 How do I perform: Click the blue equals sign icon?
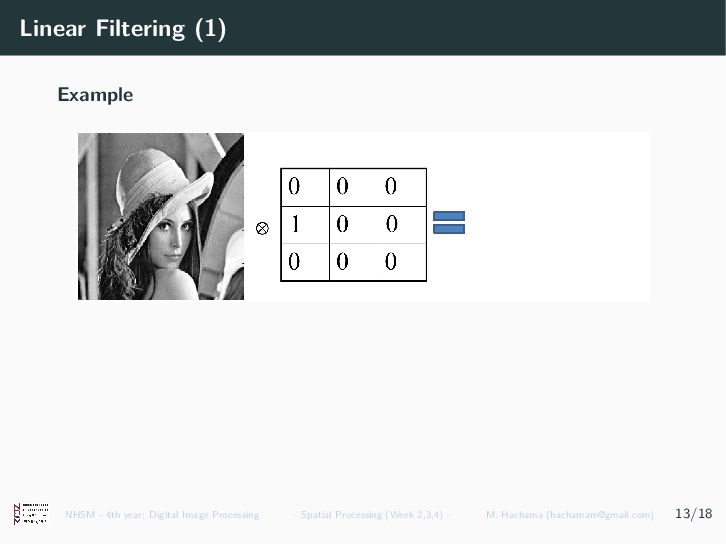(449, 223)
